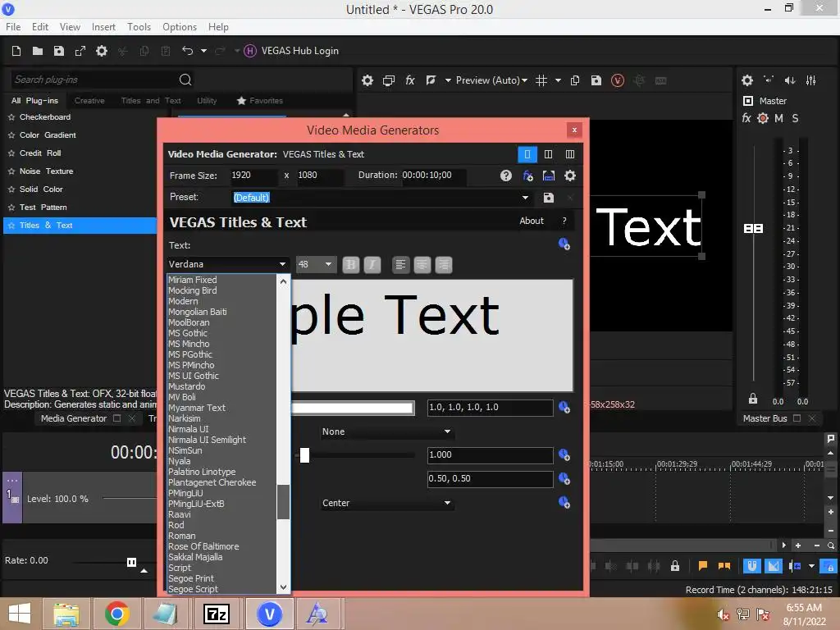This screenshot has height=630, width=840.
Task: Open split-screen view dropdown in preview
Action: click(447, 80)
